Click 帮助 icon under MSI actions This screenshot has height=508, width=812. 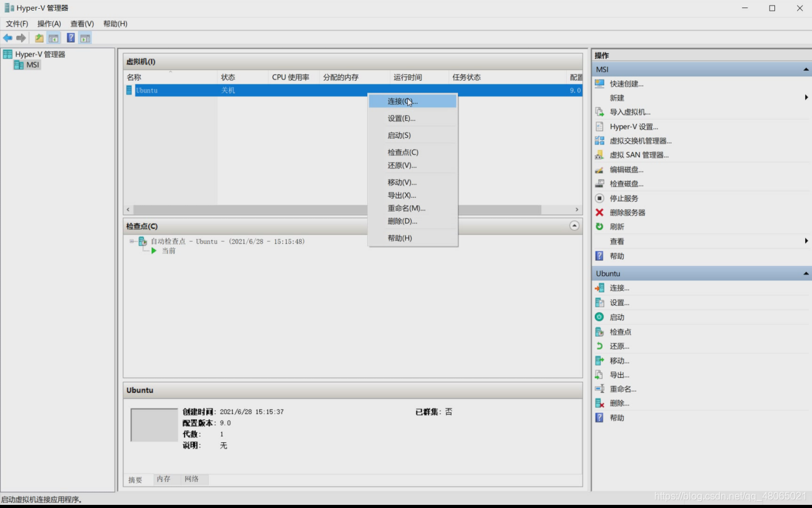(x=599, y=256)
